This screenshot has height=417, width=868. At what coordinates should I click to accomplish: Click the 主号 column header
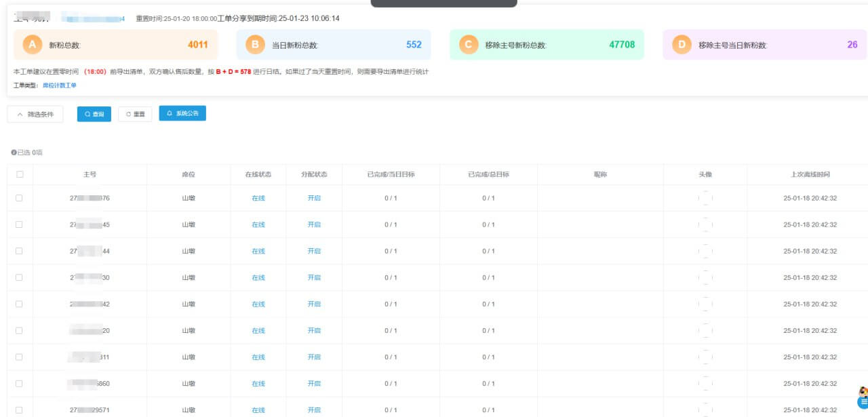pos(90,174)
